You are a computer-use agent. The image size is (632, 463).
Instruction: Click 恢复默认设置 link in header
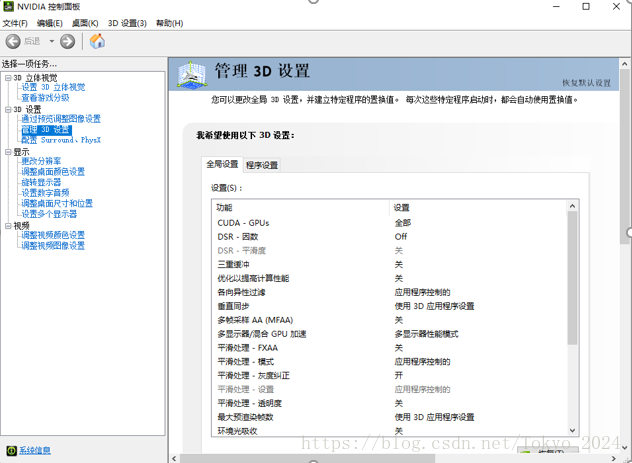tap(586, 83)
